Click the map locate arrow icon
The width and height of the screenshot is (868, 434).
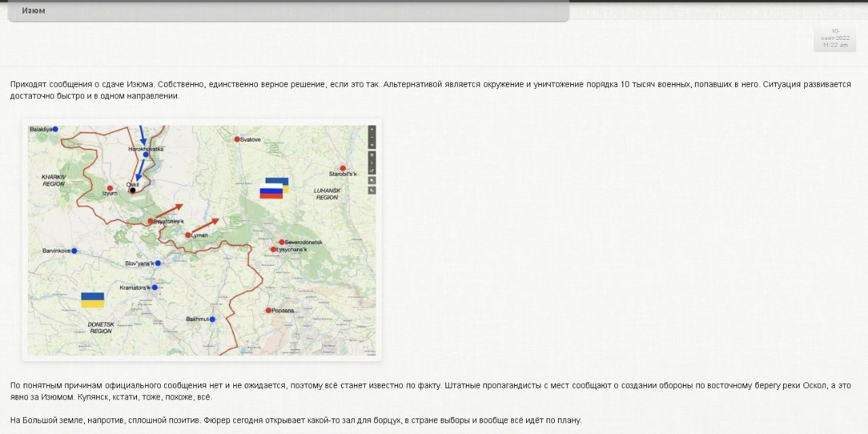click(x=372, y=145)
